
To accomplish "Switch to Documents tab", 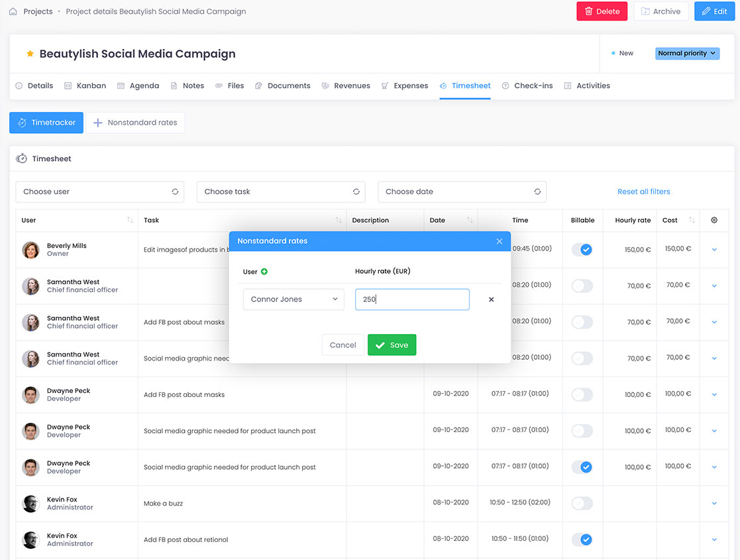I will (283, 85).
